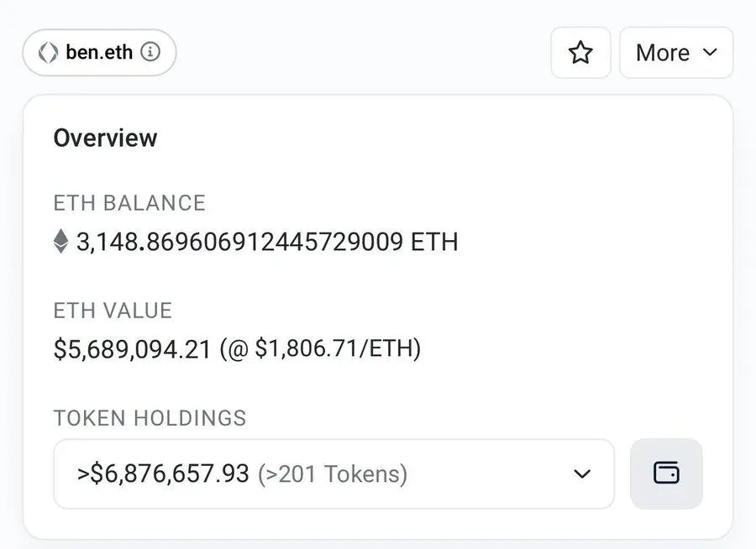
Task: Click the TOKEN HOLDINGS label
Action: (x=150, y=418)
